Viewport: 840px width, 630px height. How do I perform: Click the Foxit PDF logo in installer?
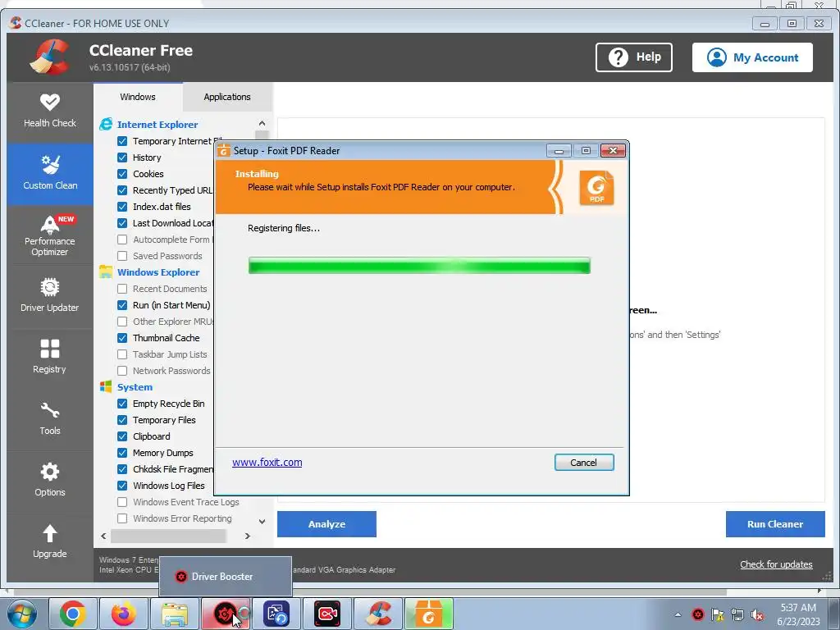(596, 188)
